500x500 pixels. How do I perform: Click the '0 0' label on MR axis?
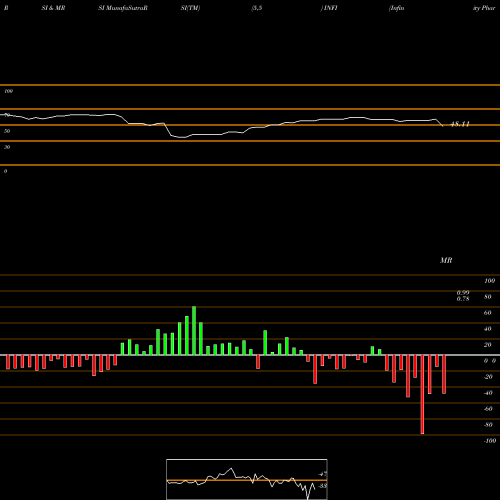pyautogui.click(x=490, y=361)
